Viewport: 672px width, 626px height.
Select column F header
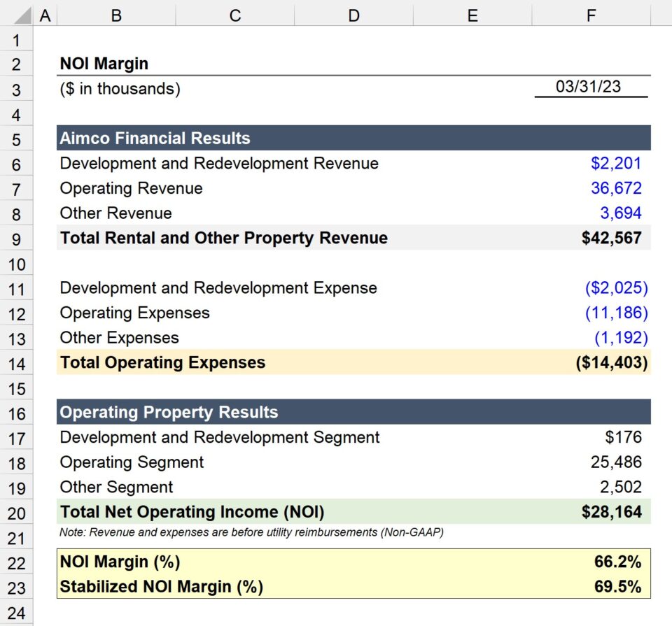click(x=591, y=15)
